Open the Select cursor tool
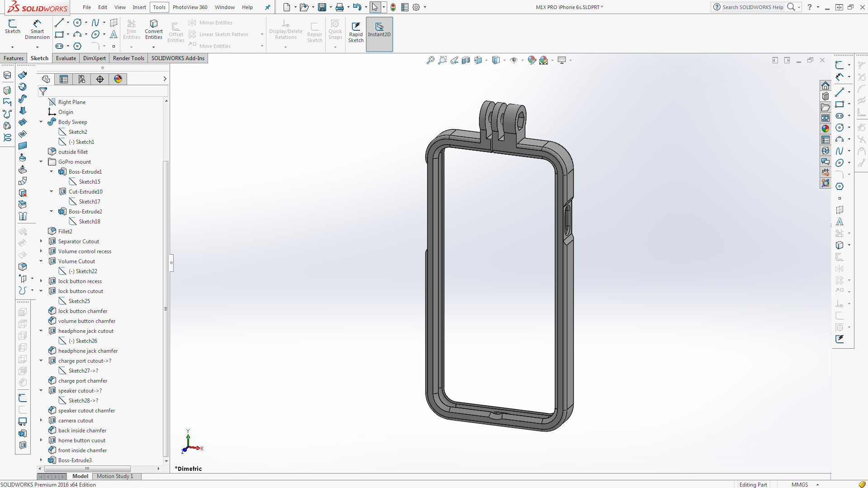The image size is (868, 488). [x=375, y=7]
